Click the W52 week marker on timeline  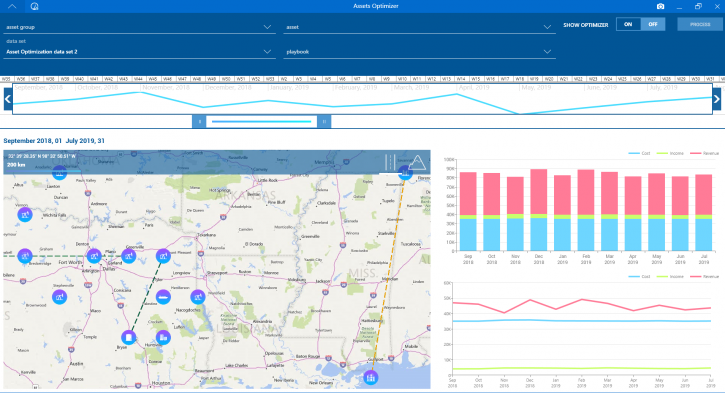coord(255,79)
